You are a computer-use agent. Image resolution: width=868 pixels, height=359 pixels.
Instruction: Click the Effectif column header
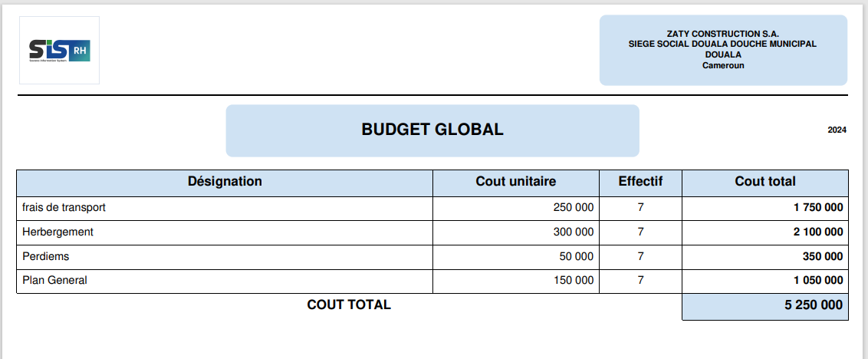pyautogui.click(x=640, y=183)
